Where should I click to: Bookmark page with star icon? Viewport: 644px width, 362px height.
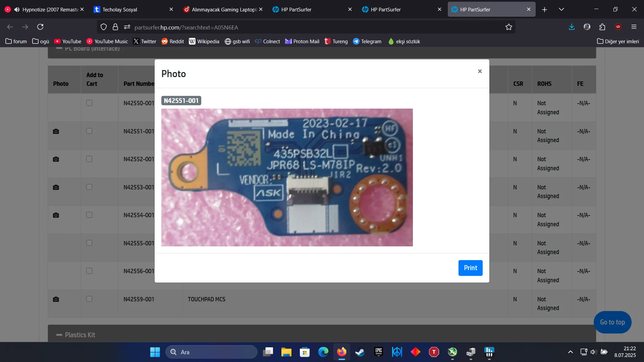coord(508,27)
